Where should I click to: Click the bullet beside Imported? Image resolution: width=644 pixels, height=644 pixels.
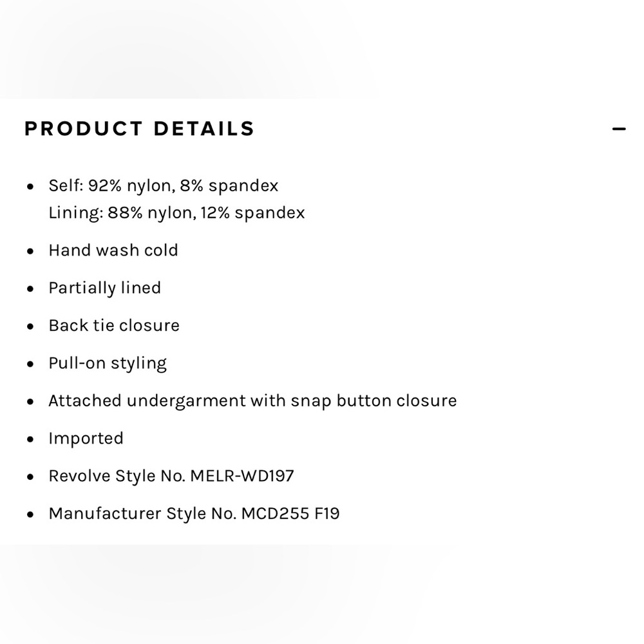(30, 439)
